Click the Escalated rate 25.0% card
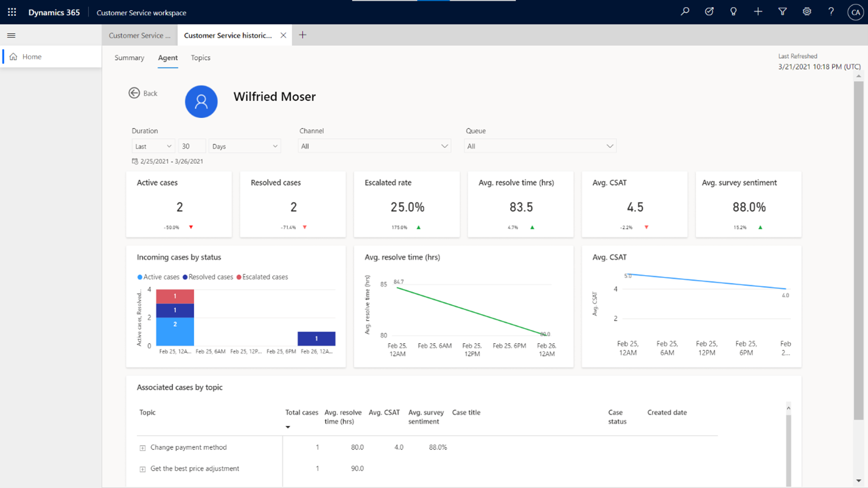 (x=407, y=204)
